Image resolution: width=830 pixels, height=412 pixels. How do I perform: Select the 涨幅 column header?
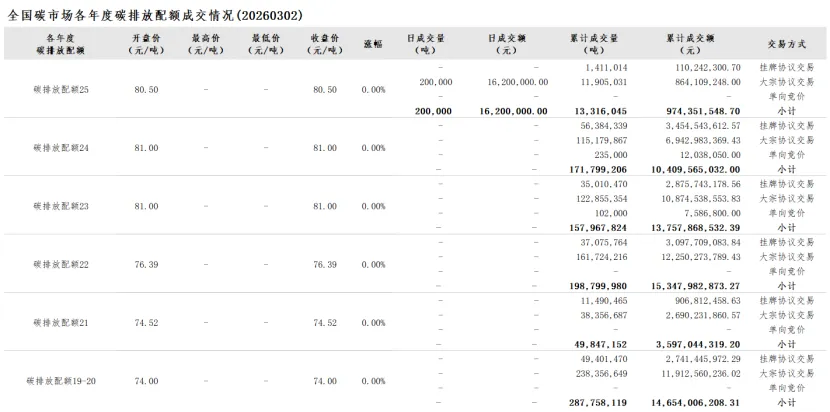(x=373, y=43)
